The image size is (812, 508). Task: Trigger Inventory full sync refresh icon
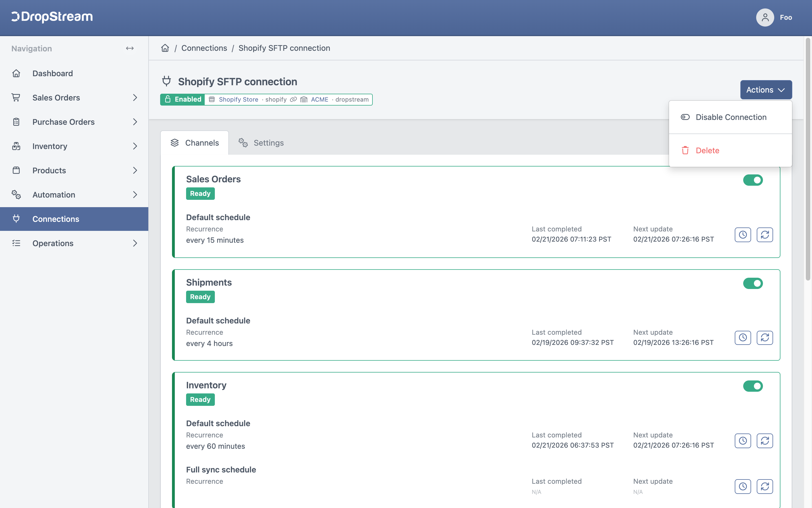[x=765, y=486]
